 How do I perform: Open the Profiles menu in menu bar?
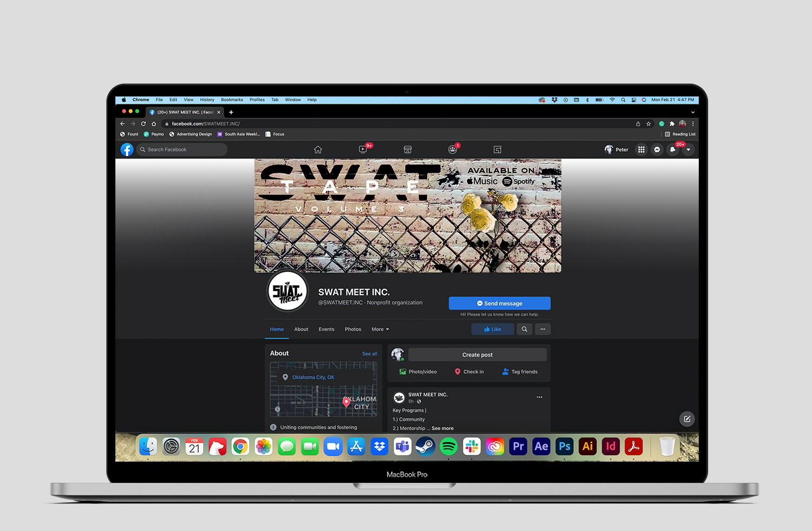point(257,100)
